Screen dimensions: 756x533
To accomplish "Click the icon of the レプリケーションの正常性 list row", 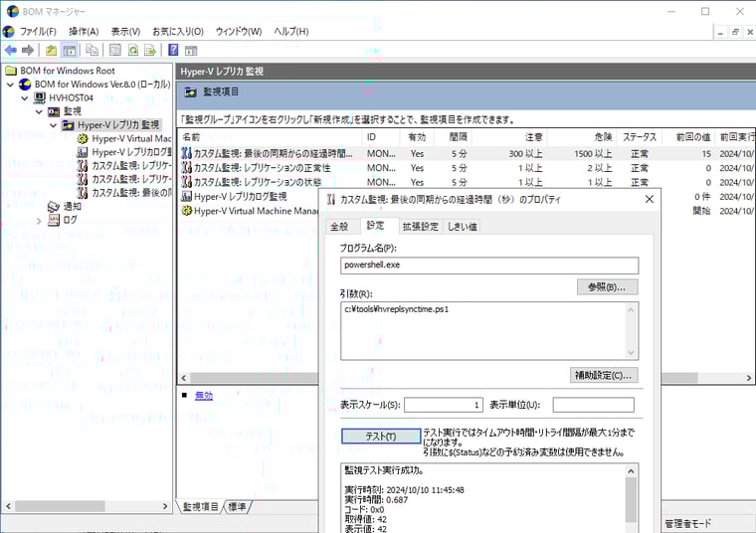I will coord(186,168).
